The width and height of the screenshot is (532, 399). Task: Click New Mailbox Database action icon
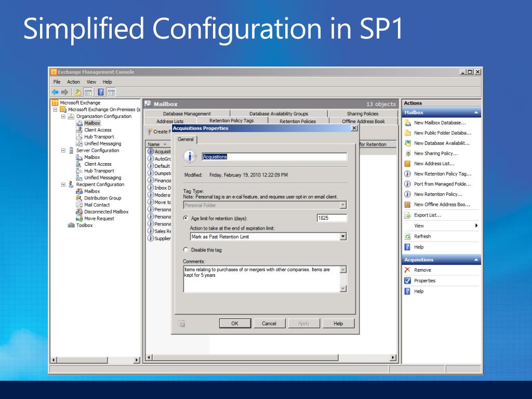tap(408, 123)
